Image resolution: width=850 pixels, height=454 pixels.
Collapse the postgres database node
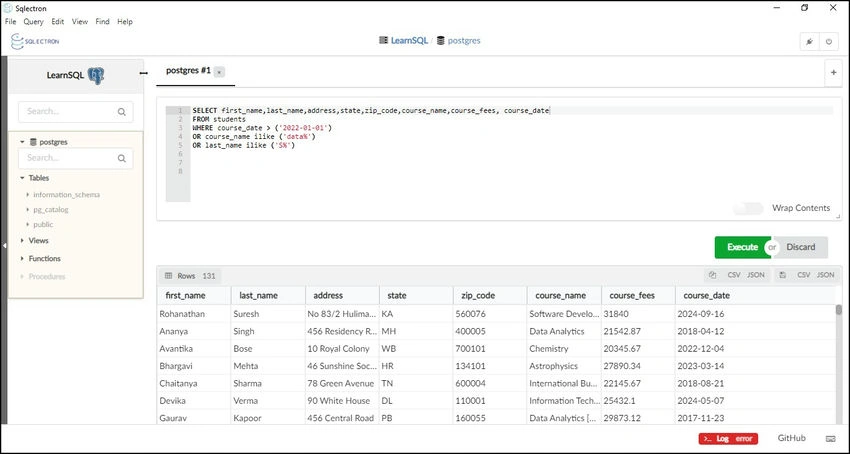point(22,142)
